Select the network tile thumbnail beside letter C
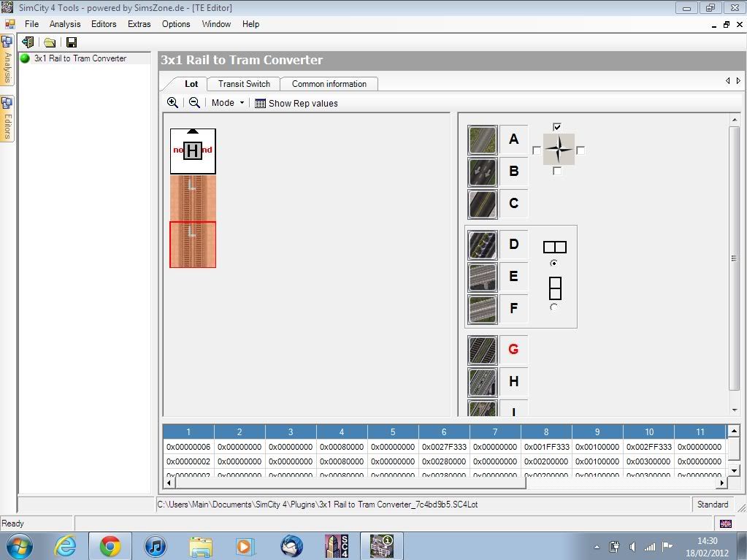 point(483,204)
